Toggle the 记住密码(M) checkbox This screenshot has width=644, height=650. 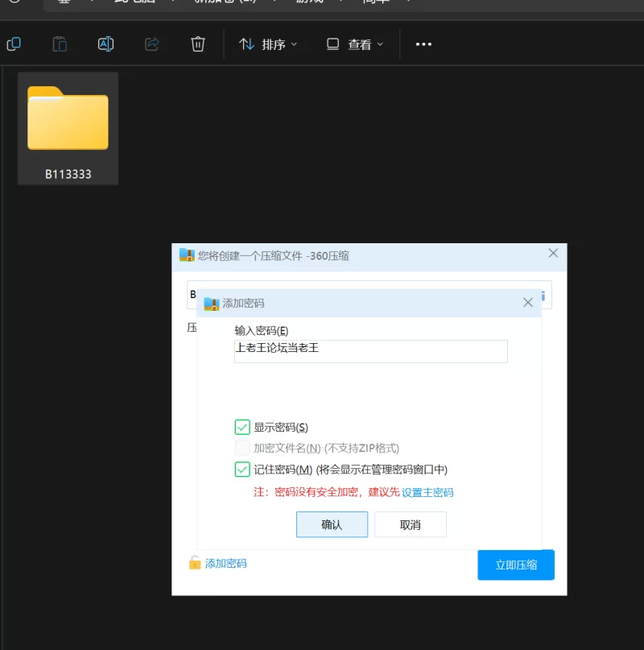click(x=242, y=470)
